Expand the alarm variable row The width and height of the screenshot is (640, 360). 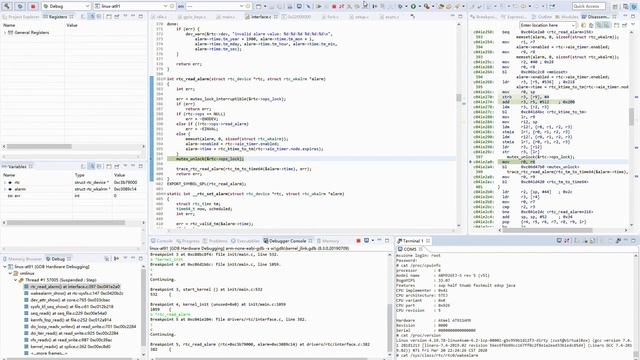5,189
